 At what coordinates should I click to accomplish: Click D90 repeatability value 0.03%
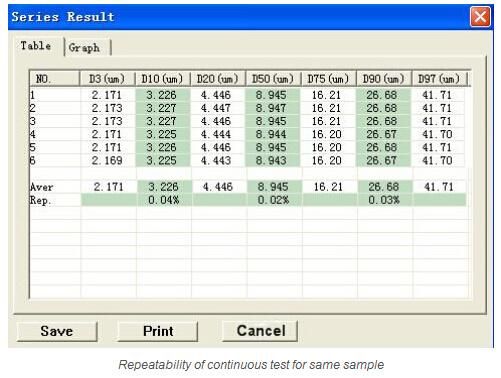384,200
